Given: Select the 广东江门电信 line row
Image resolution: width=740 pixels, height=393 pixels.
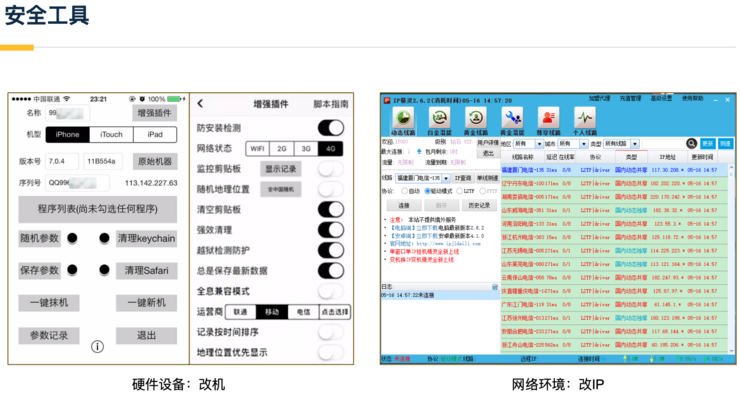Looking at the screenshot, I should [x=614, y=305].
